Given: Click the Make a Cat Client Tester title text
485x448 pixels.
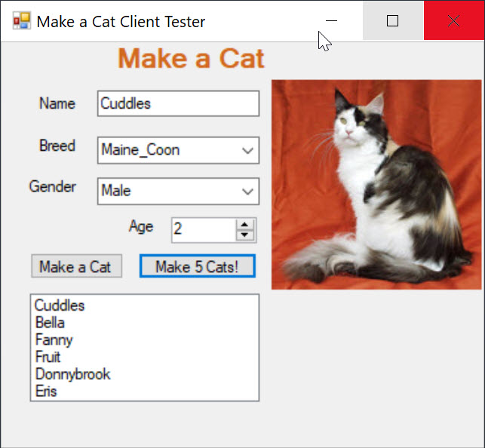Looking at the screenshot, I should click(121, 22).
